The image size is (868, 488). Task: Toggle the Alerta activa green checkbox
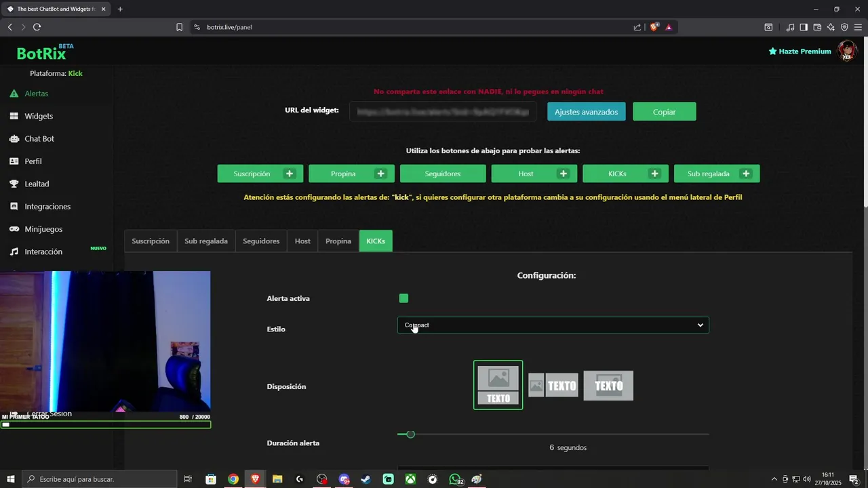[x=403, y=298]
